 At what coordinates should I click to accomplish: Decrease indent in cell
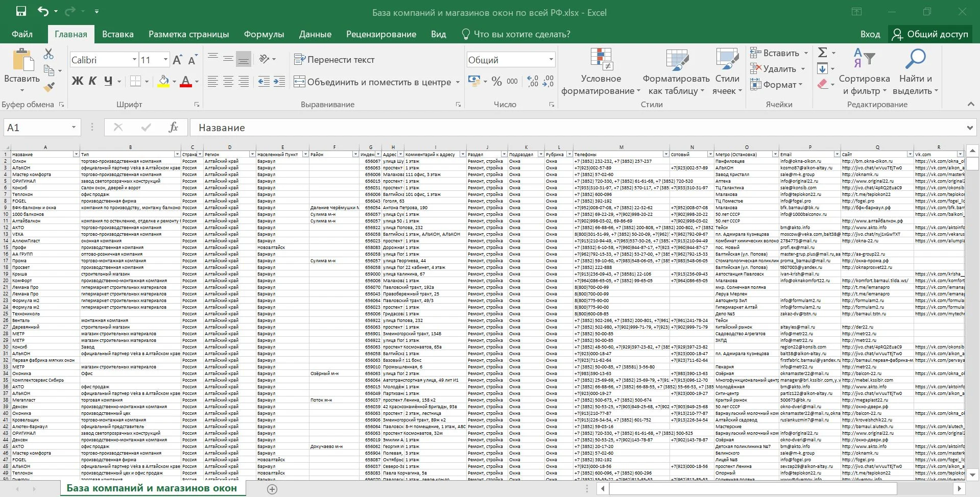(x=264, y=81)
